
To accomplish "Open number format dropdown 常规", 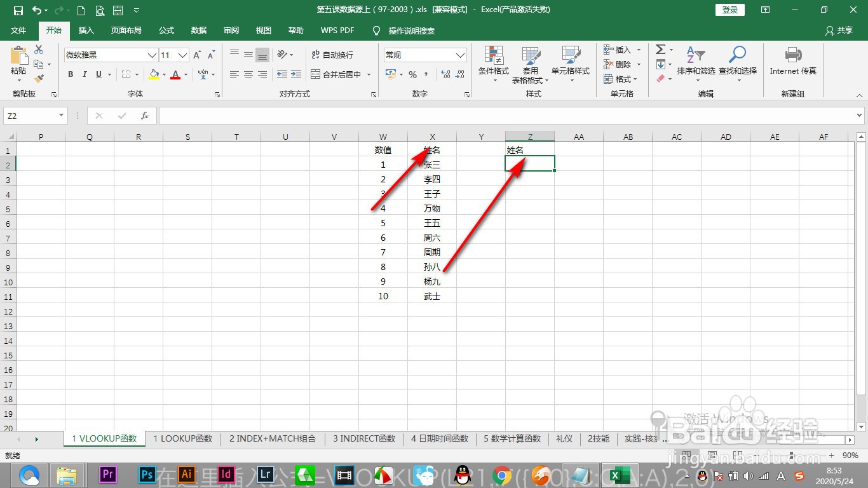I will 461,55.
